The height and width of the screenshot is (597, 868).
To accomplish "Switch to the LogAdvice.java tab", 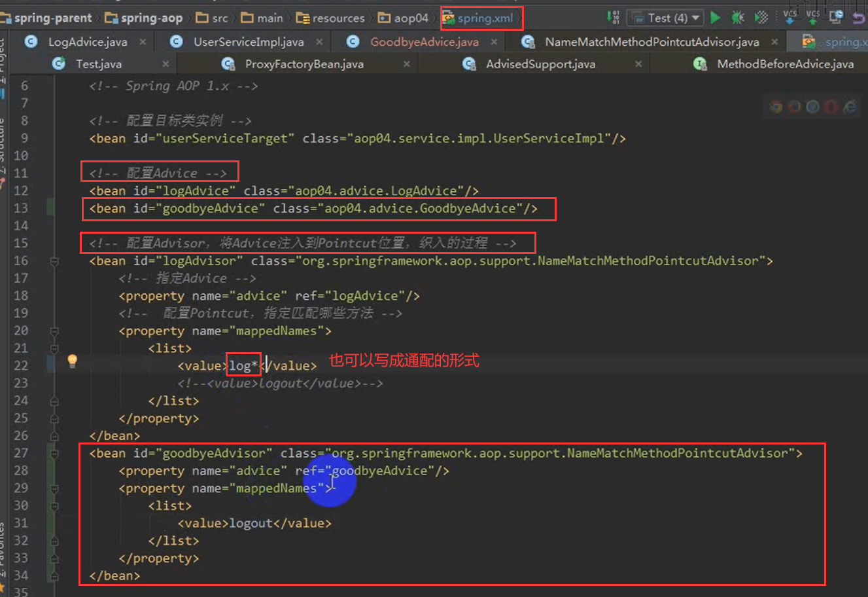I will tap(88, 42).
